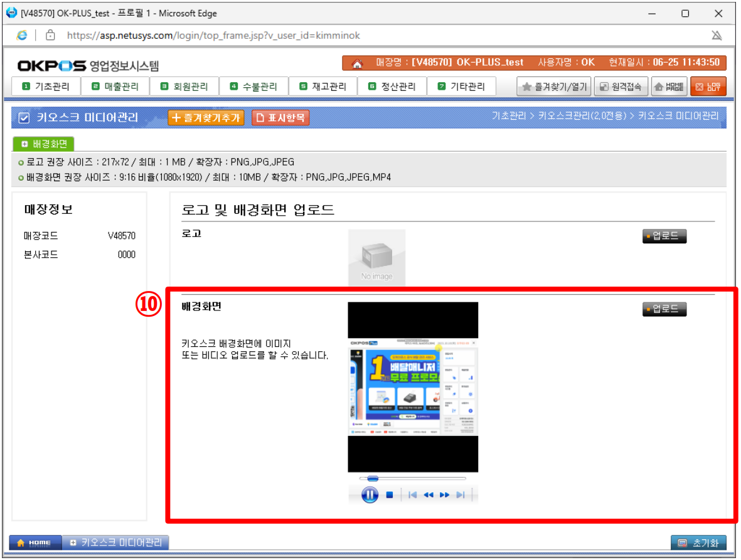Click the LOG OUT button

[x=708, y=87]
